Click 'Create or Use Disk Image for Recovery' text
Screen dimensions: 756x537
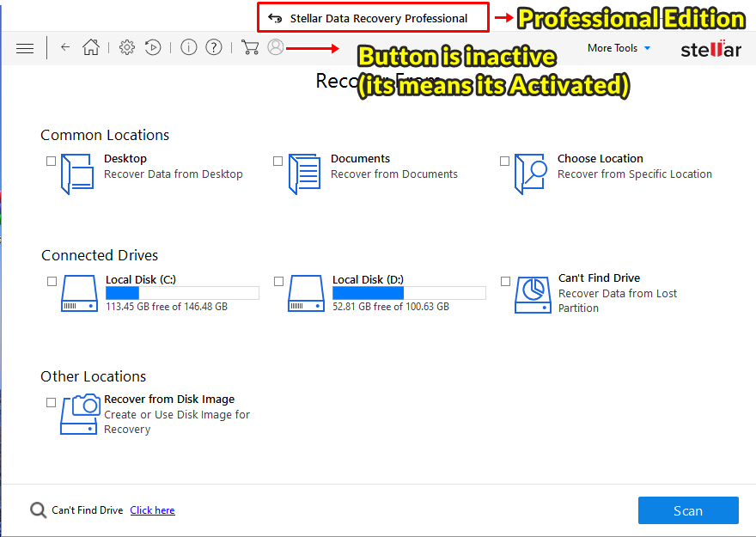(177, 422)
